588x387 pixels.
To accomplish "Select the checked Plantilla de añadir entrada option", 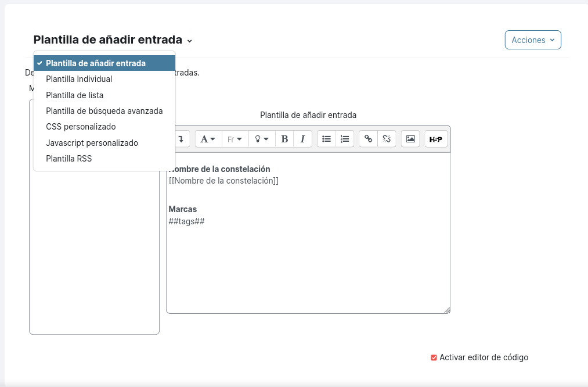I will [x=104, y=63].
